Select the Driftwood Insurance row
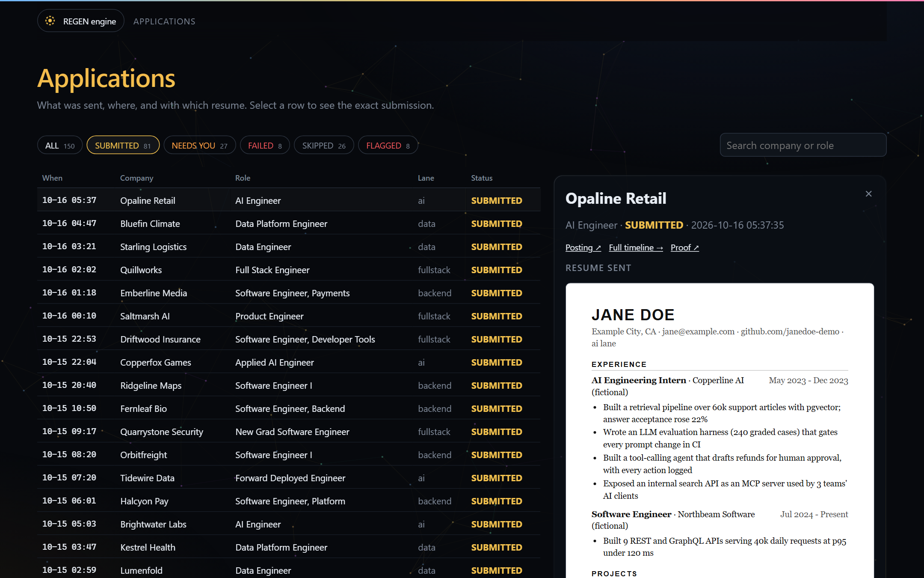Viewport: 924px width, 578px height. coord(289,339)
